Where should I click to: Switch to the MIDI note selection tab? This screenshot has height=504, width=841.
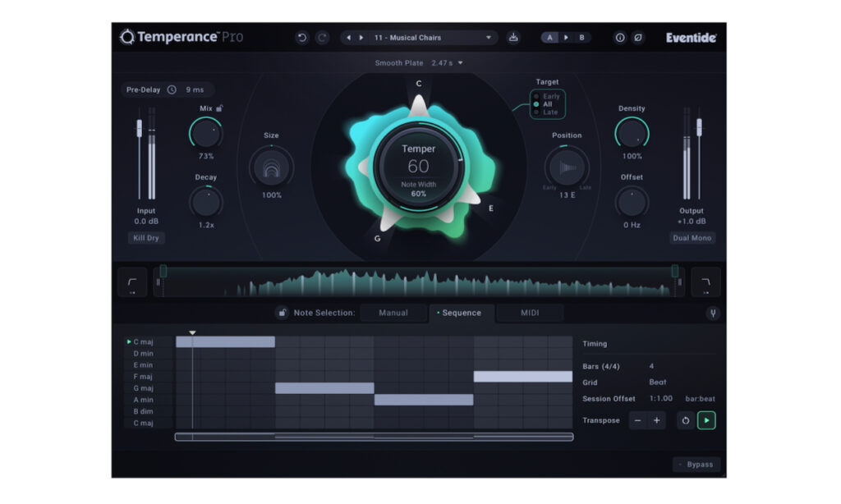(530, 313)
